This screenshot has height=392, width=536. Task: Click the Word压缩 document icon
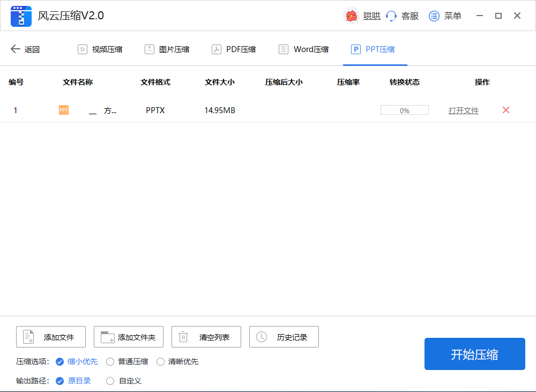click(283, 49)
